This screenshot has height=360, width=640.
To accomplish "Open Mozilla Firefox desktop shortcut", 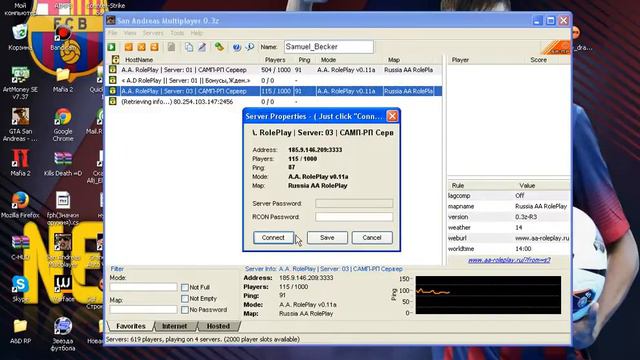I will click(20, 205).
